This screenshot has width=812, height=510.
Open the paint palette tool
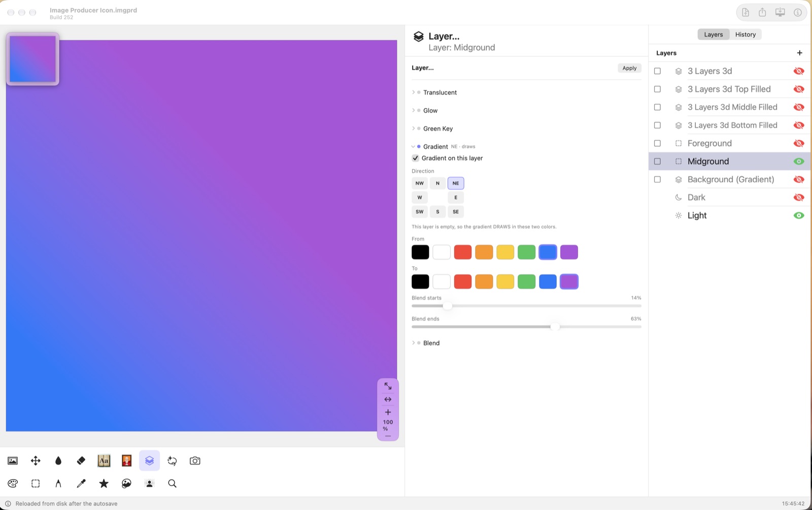(x=13, y=484)
